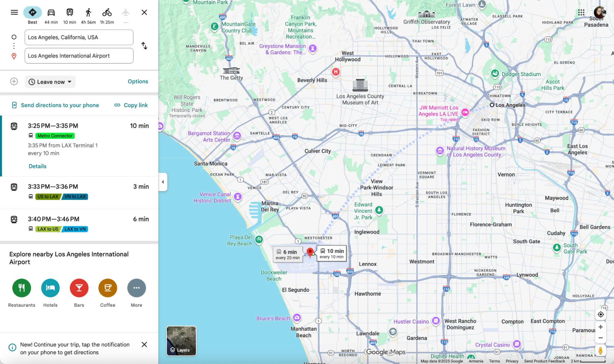The width and height of the screenshot is (614, 364).
Task: Switch to Driving mode (44 min)
Action: point(51,16)
